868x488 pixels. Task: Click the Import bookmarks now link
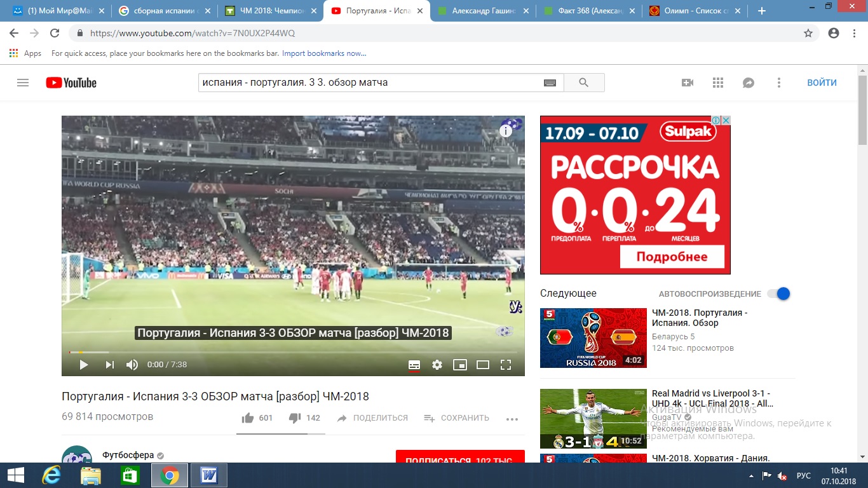[324, 53]
